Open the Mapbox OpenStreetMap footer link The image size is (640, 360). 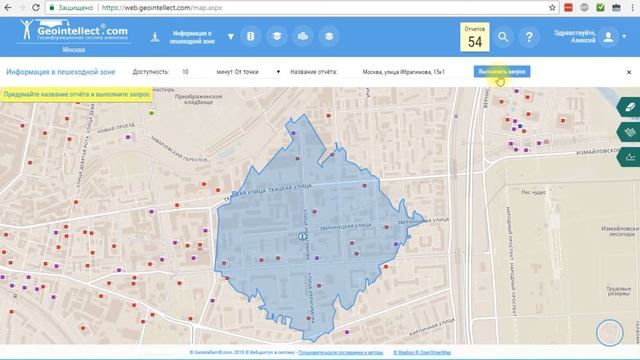422,352
